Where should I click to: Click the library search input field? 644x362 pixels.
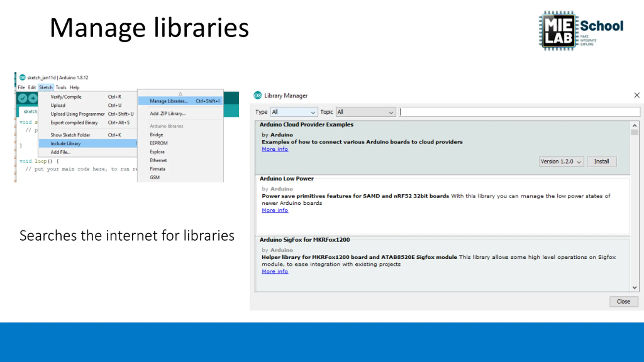tap(519, 112)
